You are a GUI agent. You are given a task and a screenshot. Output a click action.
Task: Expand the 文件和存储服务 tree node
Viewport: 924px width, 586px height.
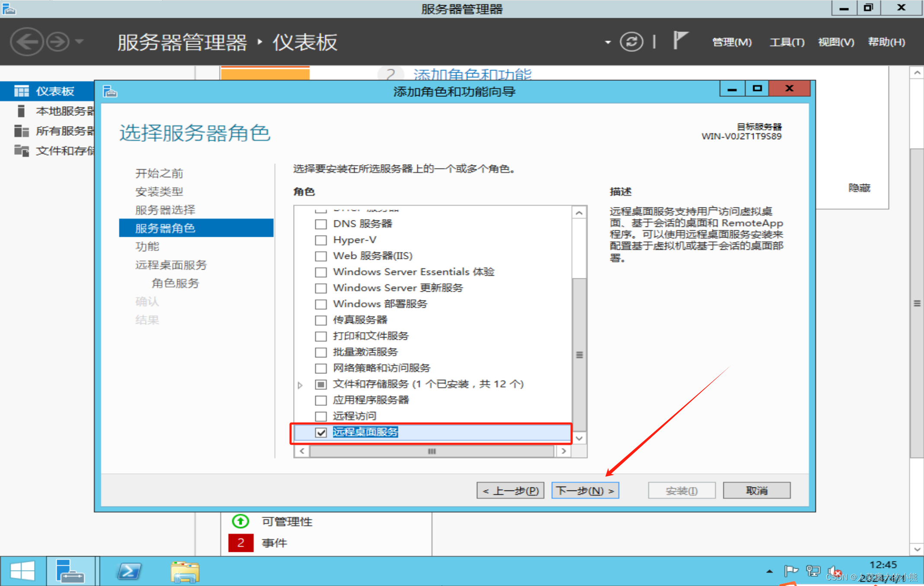tap(300, 384)
